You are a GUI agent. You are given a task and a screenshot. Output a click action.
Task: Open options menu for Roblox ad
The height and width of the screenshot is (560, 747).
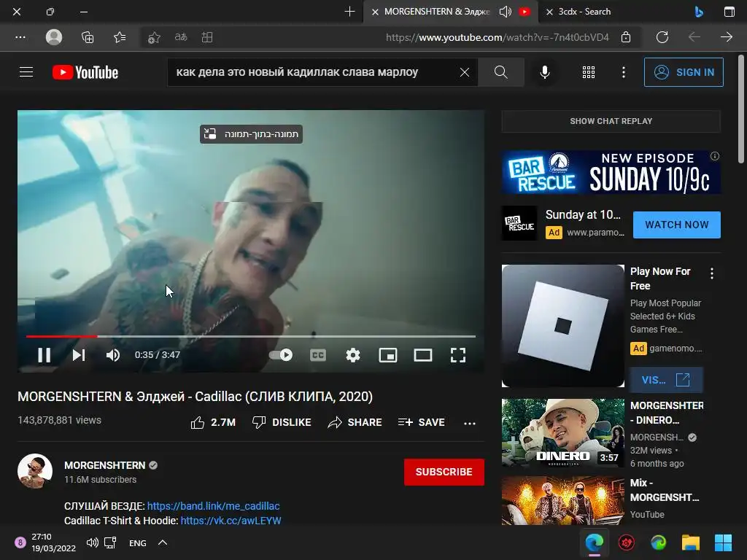click(x=712, y=273)
